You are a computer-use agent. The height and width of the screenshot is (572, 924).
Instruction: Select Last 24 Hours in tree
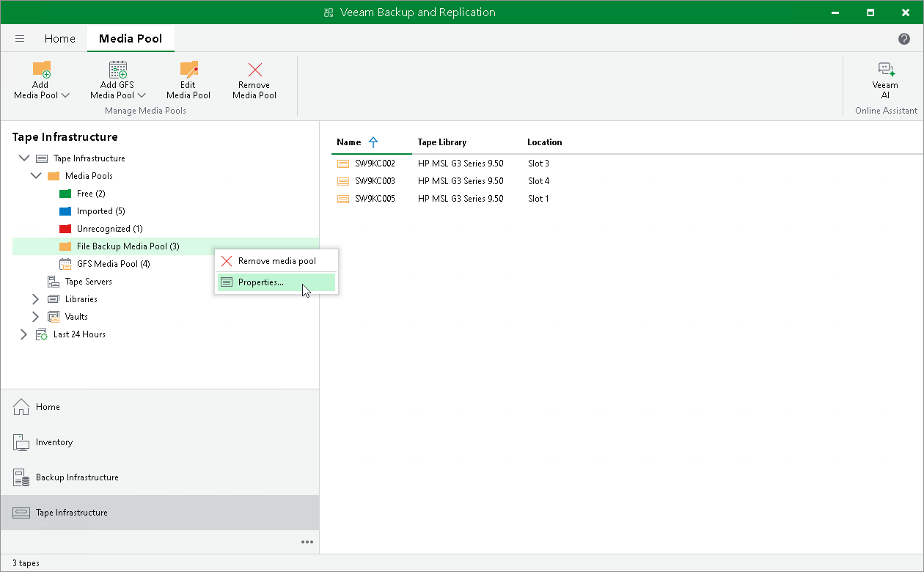point(79,334)
